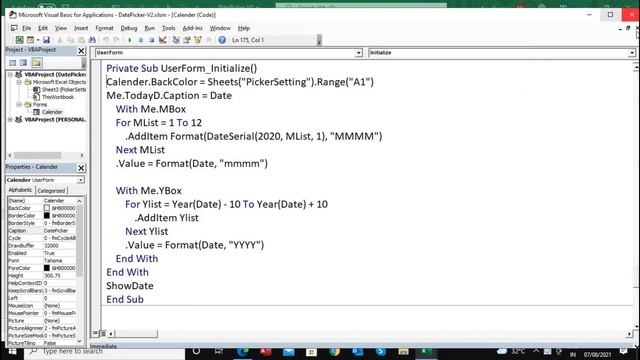Open the Help menu
The width and height of the screenshot is (640, 360).
pyautogui.click(x=244, y=28)
